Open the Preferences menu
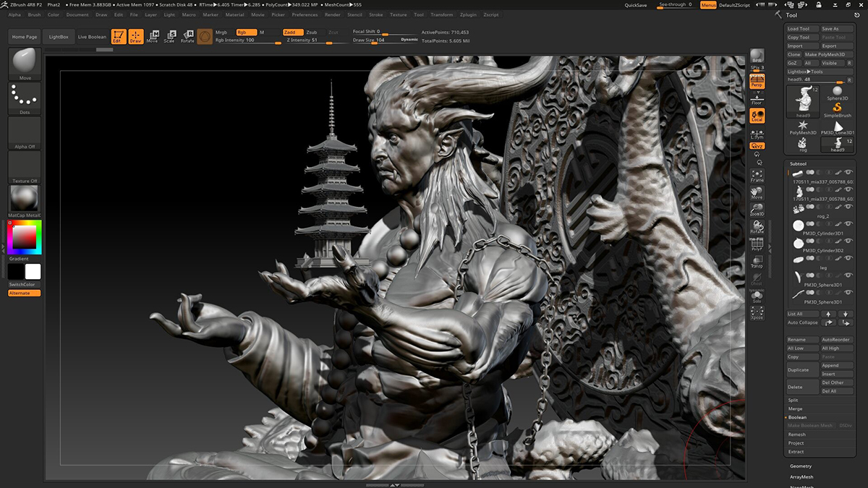The height and width of the screenshot is (488, 868). tap(305, 14)
